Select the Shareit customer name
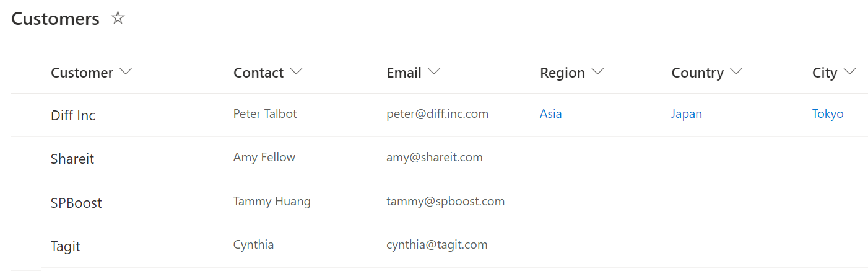 [x=72, y=159]
